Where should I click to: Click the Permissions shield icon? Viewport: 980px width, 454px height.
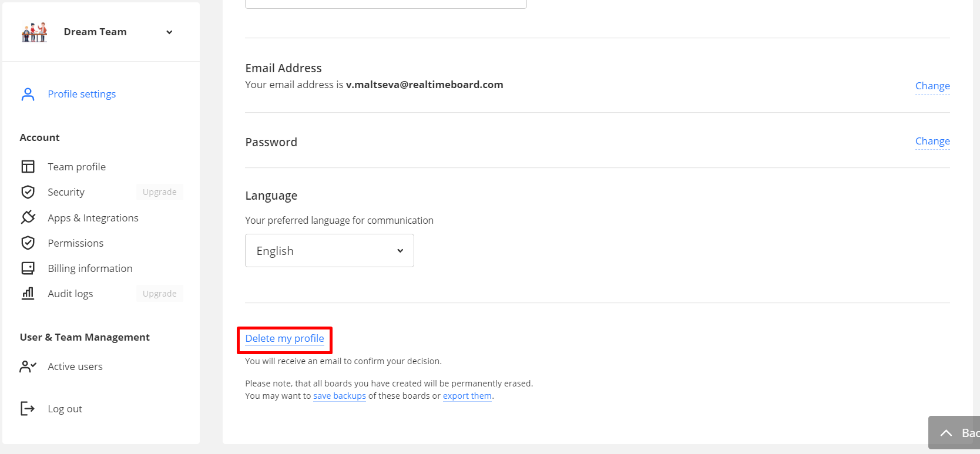coord(28,243)
